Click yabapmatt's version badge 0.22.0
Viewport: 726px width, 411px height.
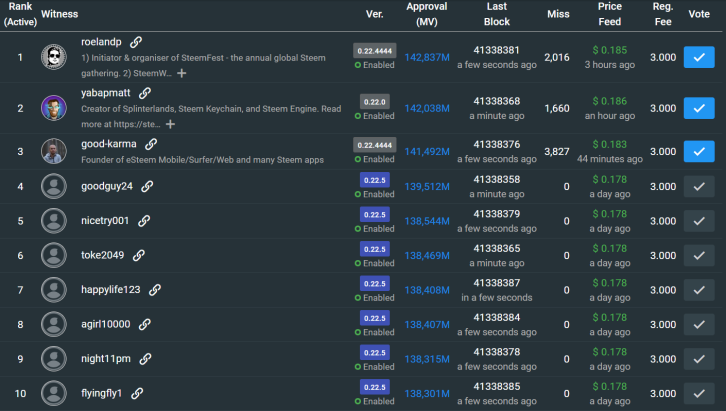coord(375,101)
